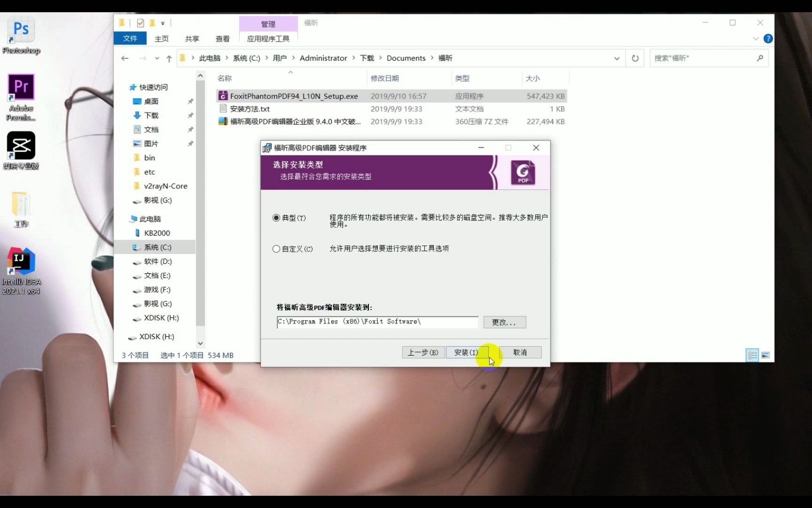
Task: Open the address bar history dropdown
Action: pyautogui.click(x=617, y=58)
